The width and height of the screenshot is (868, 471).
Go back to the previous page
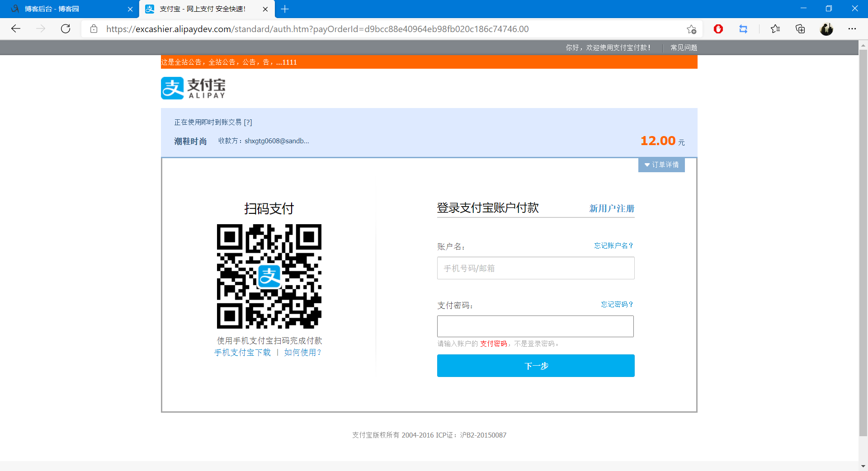point(16,29)
